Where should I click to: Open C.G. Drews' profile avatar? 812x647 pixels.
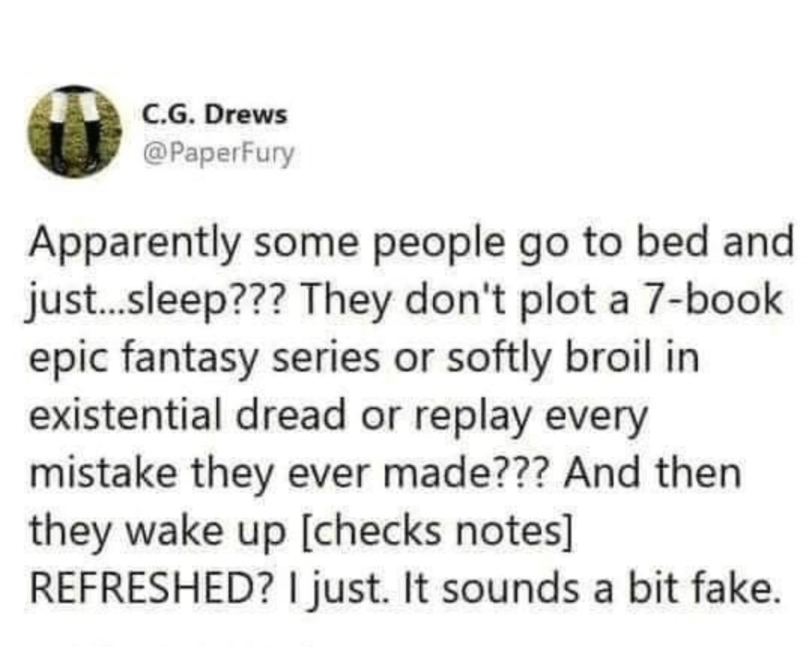click(74, 132)
